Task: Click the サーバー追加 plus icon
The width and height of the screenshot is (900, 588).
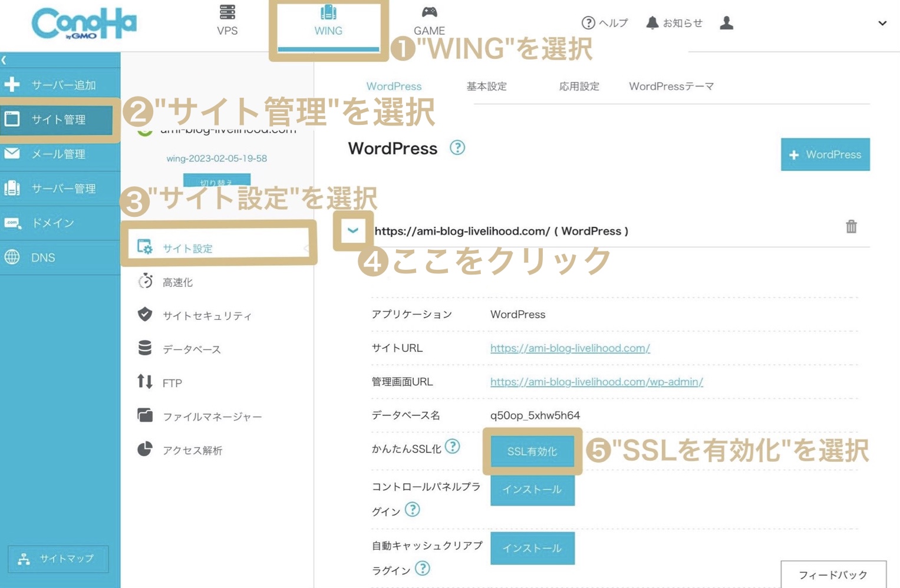Action: (x=12, y=85)
